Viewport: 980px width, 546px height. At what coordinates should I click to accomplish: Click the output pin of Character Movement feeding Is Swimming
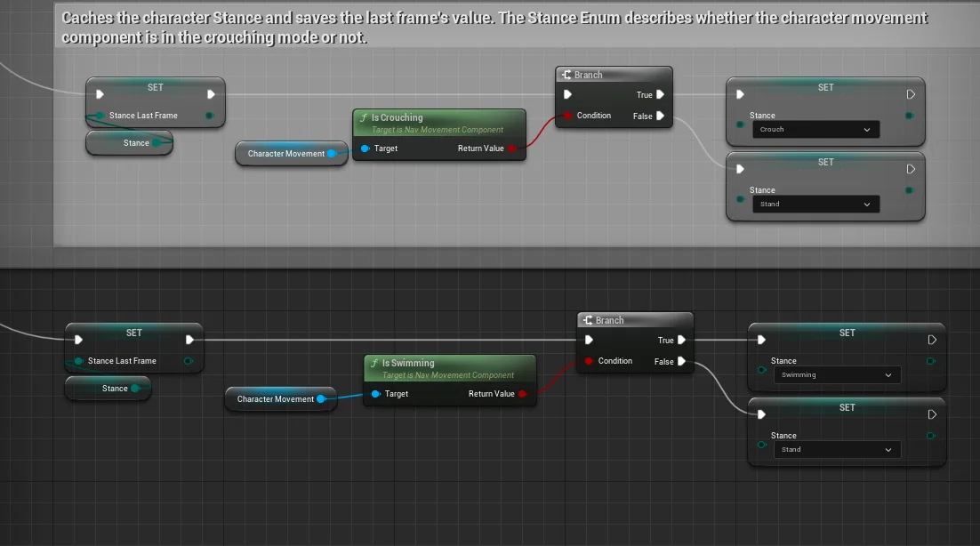(x=321, y=398)
